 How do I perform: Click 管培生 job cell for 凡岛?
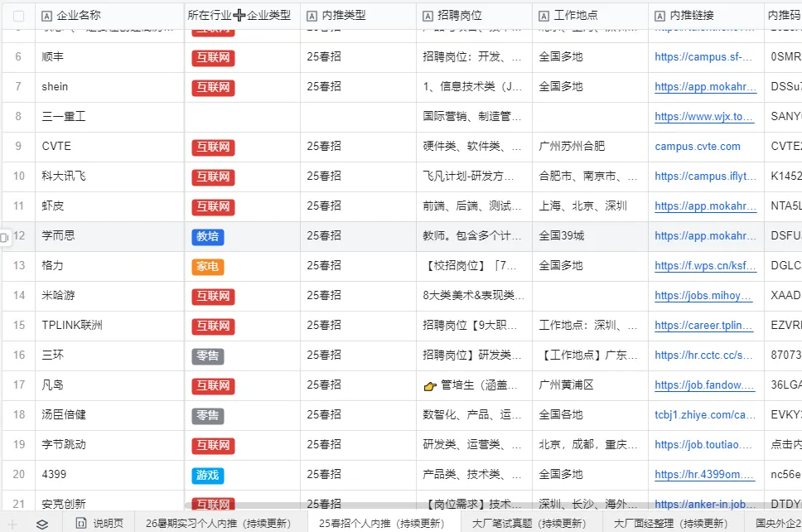(x=474, y=385)
